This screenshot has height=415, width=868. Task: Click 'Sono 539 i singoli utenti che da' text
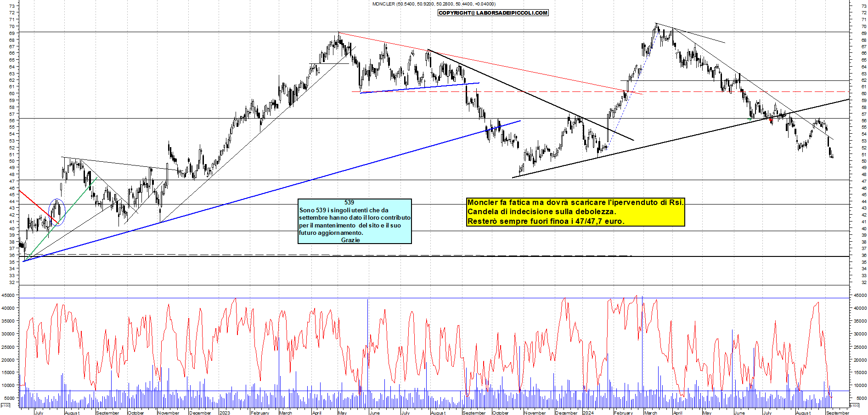coord(344,210)
